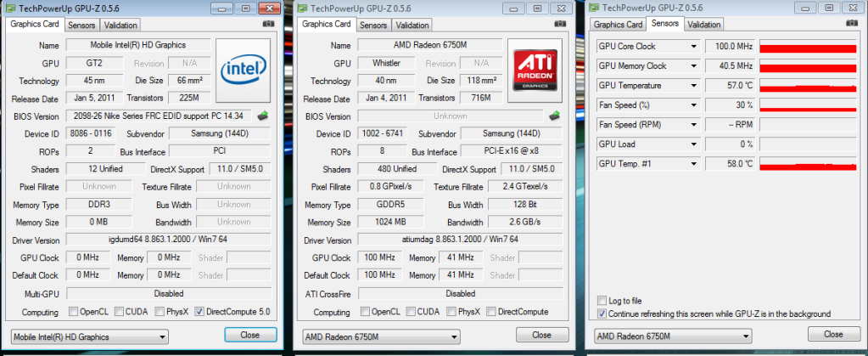Expand the GPU Core Clock sensor dropdown
Viewport: 868px width, 356px height.
[x=693, y=47]
